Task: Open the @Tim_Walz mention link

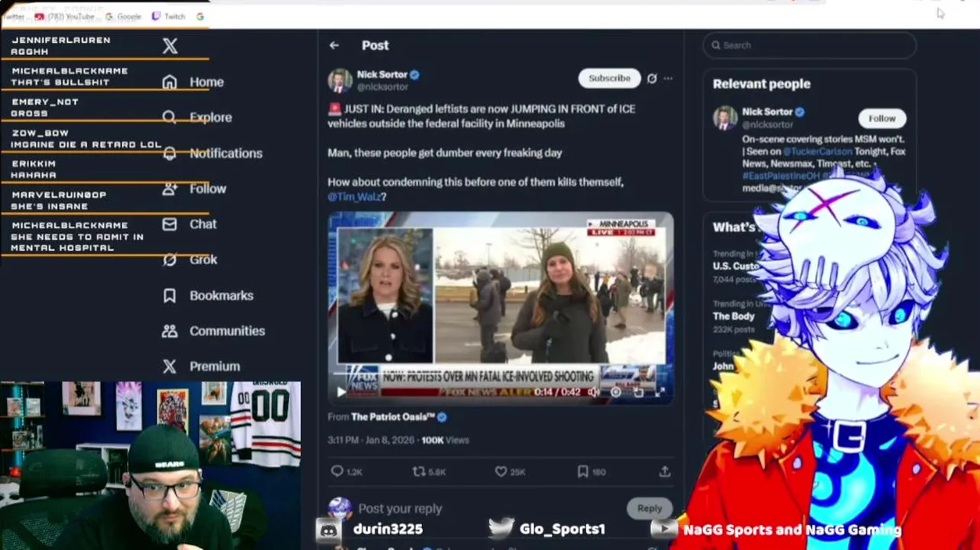Action: (354, 196)
